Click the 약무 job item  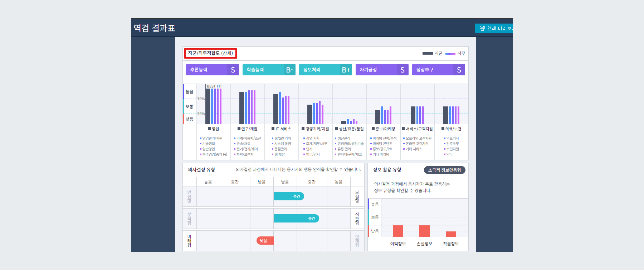448,154
